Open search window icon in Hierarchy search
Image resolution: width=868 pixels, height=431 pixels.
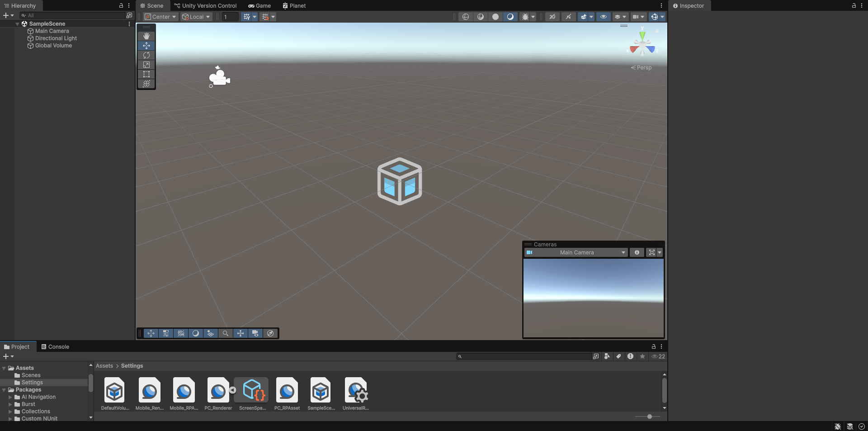click(129, 15)
